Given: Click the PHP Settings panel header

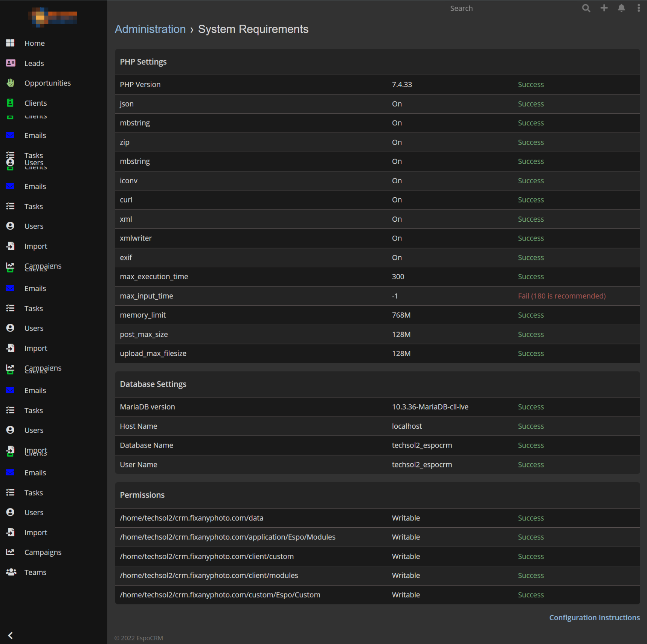Looking at the screenshot, I should [x=143, y=62].
